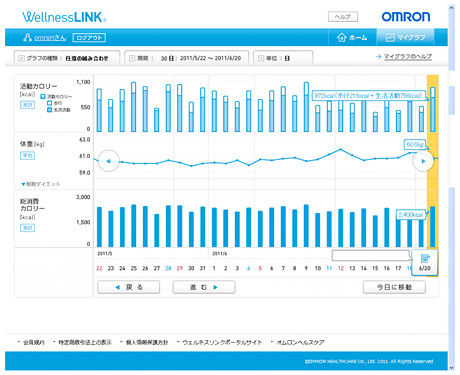Click the left arrow circle on weight graph
The width and height of the screenshot is (460, 375).
[108, 161]
